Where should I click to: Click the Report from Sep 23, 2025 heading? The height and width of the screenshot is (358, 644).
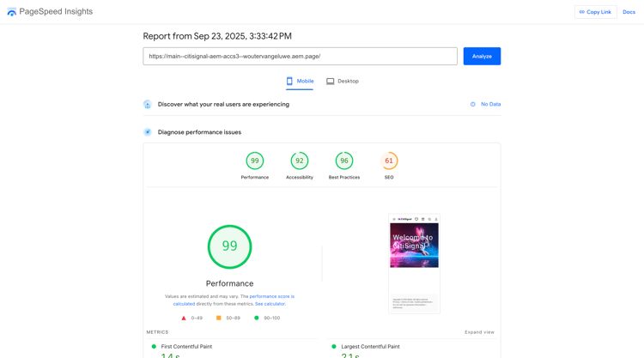click(217, 36)
